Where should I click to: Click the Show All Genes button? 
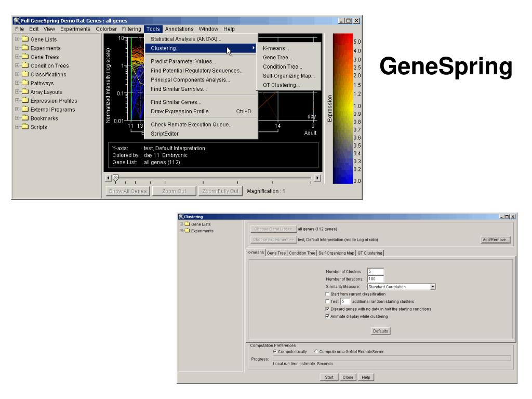tap(128, 191)
